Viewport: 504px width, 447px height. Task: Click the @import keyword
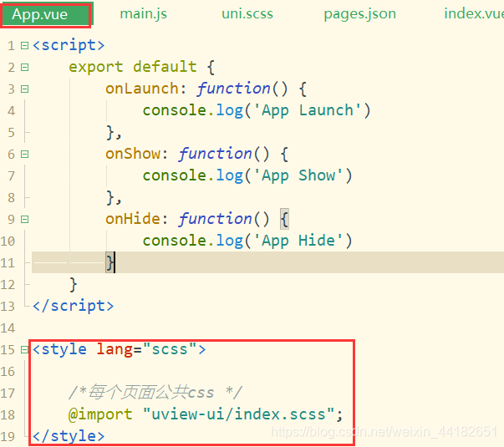pos(100,414)
